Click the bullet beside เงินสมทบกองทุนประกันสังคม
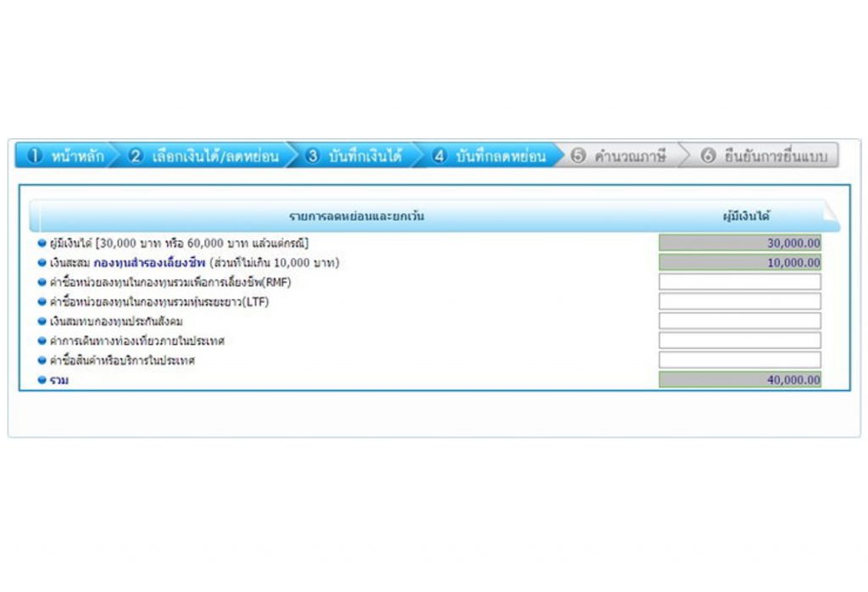 point(42,321)
